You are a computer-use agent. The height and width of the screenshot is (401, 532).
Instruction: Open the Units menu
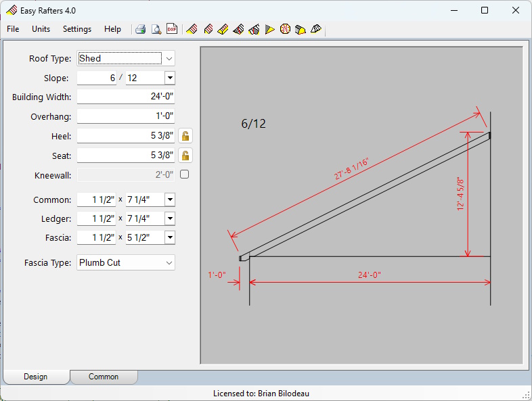tap(41, 29)
